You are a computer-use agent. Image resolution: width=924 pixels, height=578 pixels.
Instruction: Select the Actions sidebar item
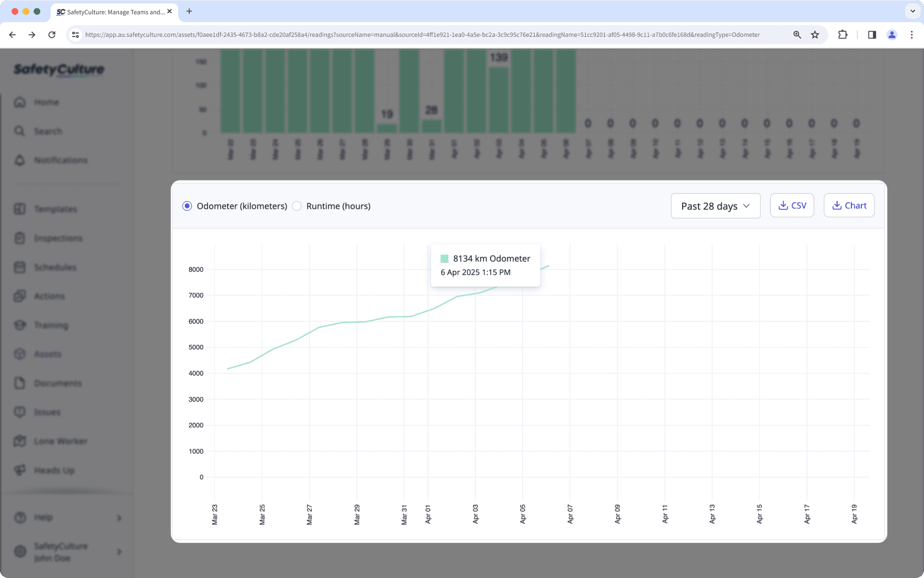(50, 296)
